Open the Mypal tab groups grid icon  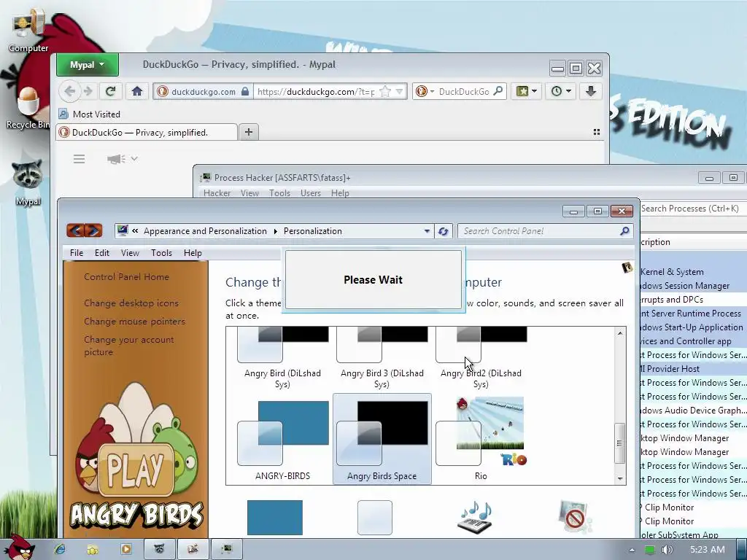(x=597, y=133)
